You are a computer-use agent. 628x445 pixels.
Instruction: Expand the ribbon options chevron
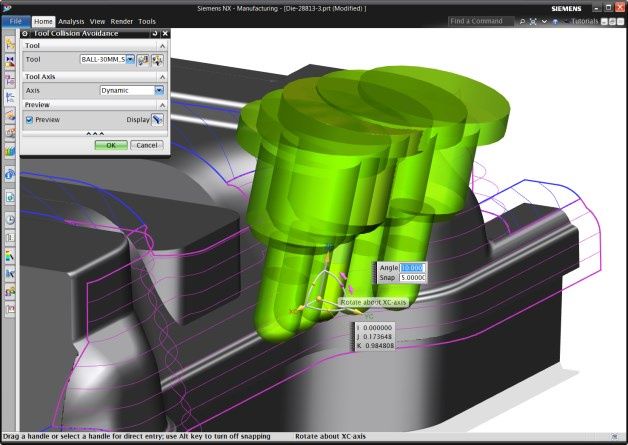[544, 22]
